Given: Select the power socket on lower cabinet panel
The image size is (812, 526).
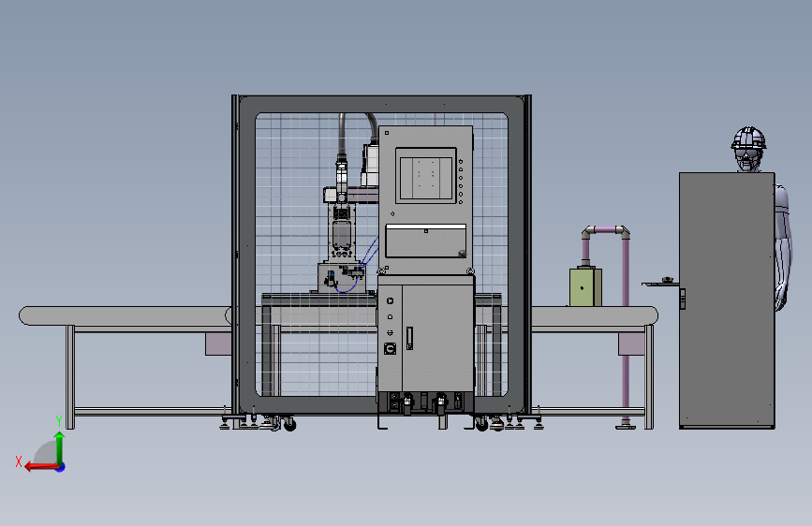Looking at the screenshot, I should coord(390,349).
